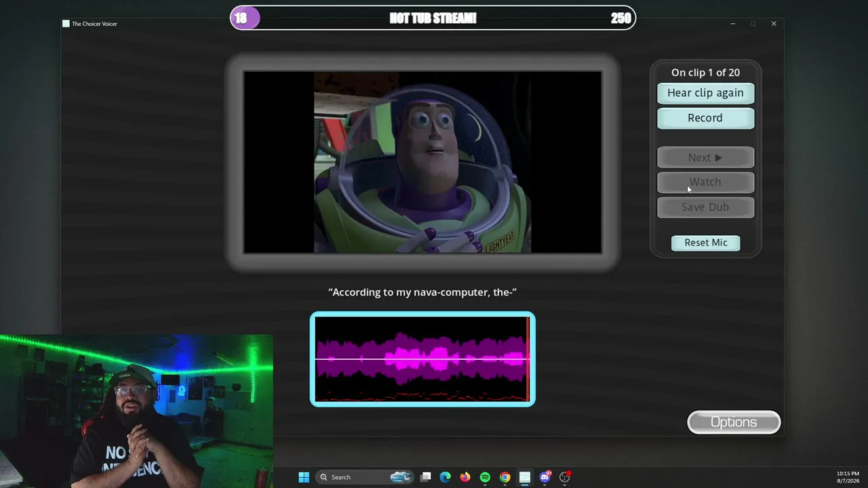
Task: Click the "On clip 1 of 20" label
Action: tap(705, 73)
